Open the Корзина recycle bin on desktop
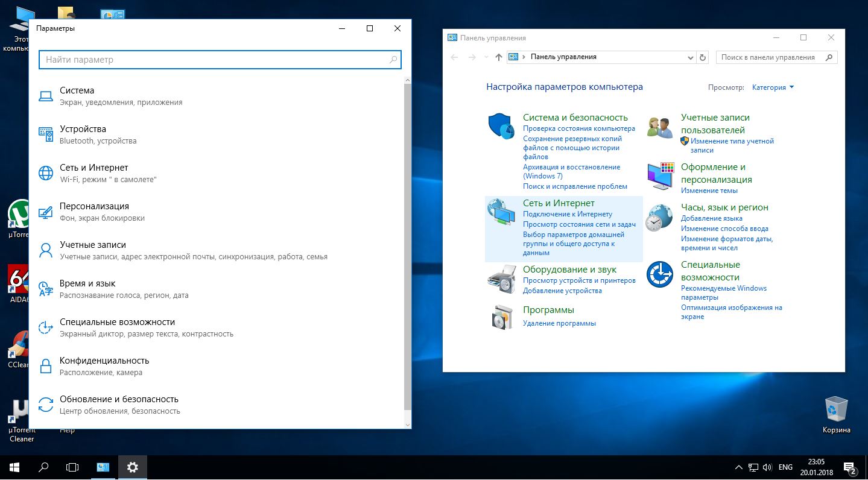 click(836, 410)
